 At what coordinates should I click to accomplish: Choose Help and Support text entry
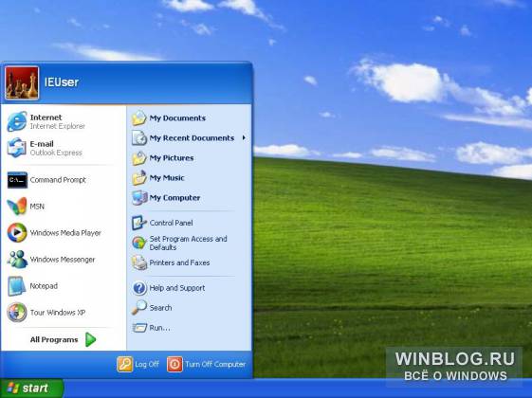[177, 288]
